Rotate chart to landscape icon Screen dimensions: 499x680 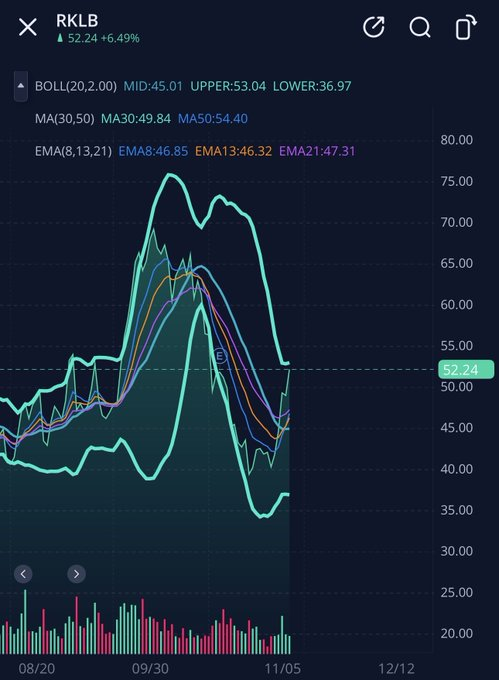(x=466, y=27)
